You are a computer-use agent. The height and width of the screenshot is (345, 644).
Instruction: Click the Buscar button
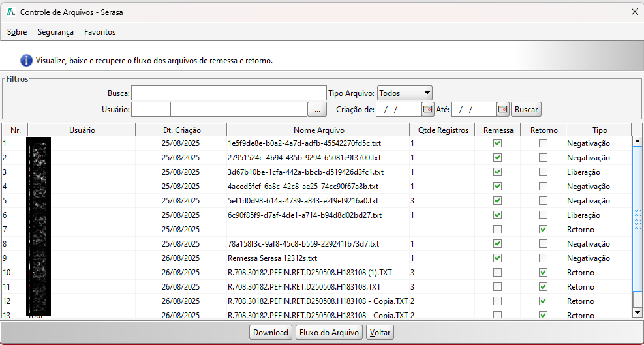pyautogui.click(x=526, y=110)
